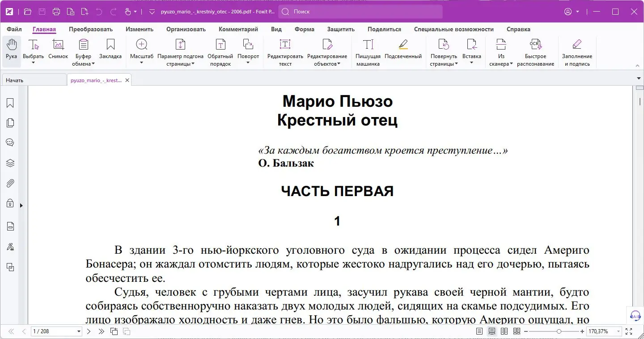644x339 pixels.
Task: Close the pyuzo_mario_-_krest... document tab
Action: click(x=127, y=80)
